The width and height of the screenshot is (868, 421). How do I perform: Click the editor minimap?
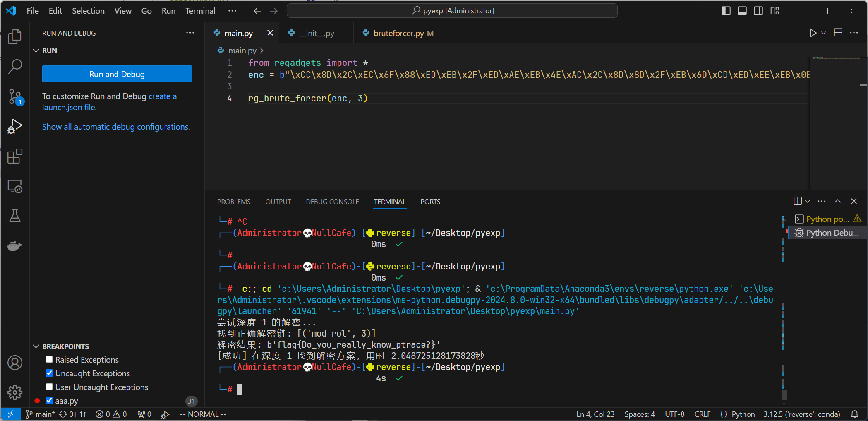[x=835, y=123]
